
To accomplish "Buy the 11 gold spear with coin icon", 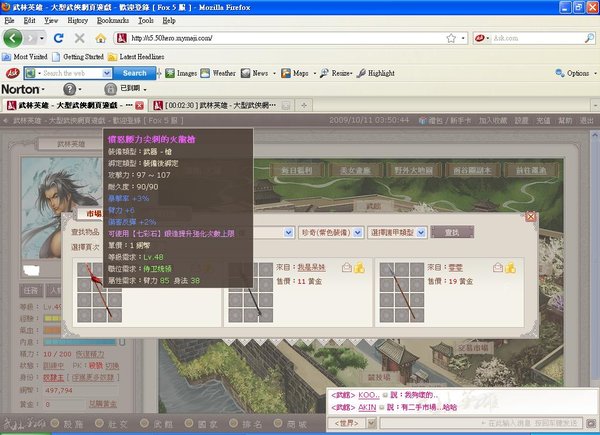I will 359,268.
